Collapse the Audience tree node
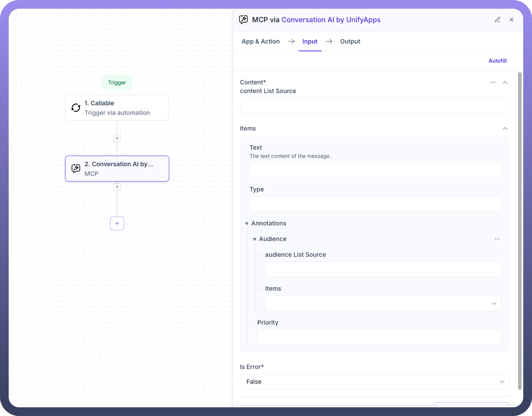 [x=254, y=239]
